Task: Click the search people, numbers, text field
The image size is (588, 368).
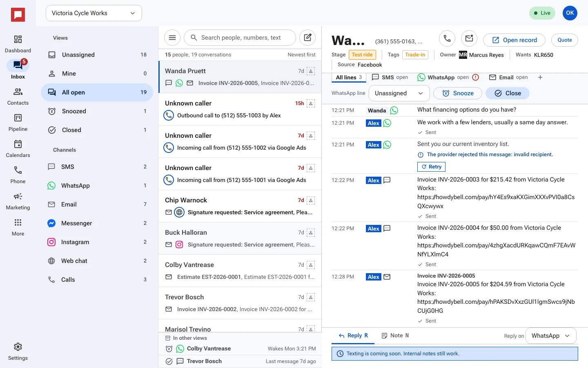Action: point(240,38)
